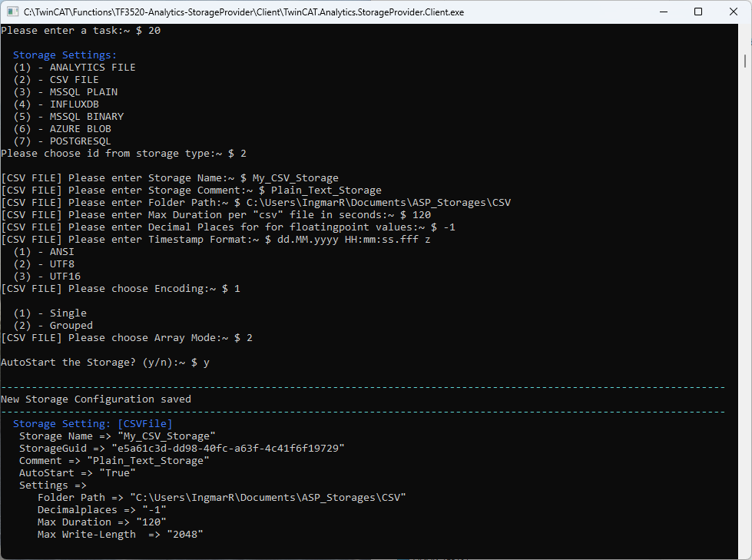Image resolution: width=752 pixels, height=560 pixels.
Task: Click the "(2) - UTF8" encoding line
Action: coord(46,264)
